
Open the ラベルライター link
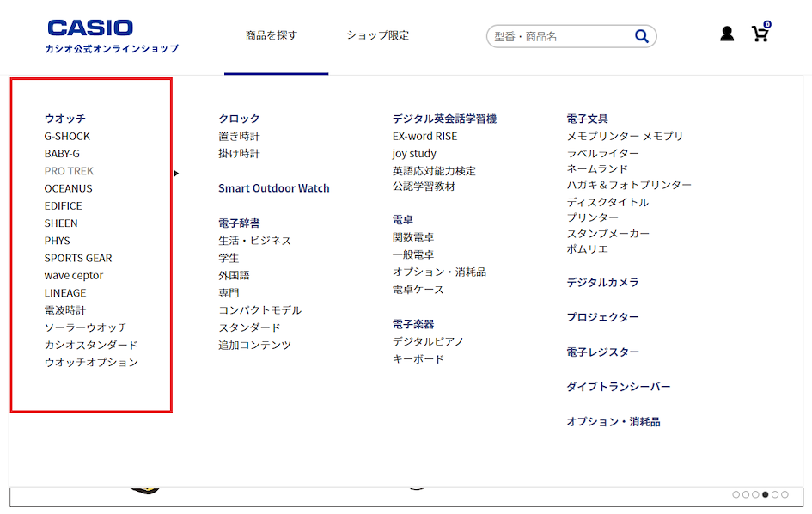pos(603,153)
